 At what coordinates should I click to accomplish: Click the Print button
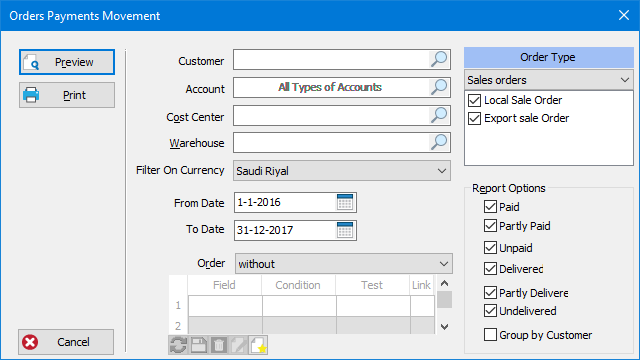pyautogui.click(x=67, y=95)
